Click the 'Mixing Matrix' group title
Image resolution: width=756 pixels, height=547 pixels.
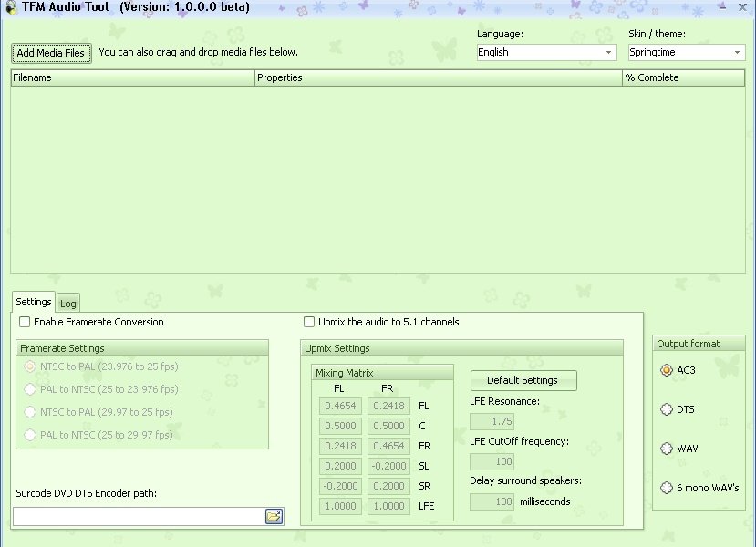pyautogui.click(x=344, y=373)
